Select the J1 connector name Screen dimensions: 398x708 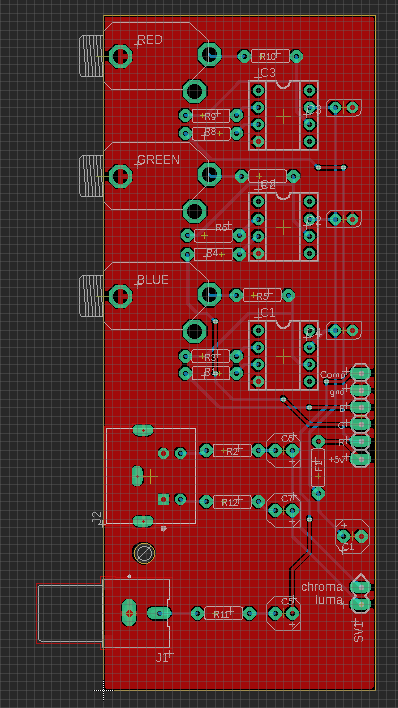(x=163, y=658)
